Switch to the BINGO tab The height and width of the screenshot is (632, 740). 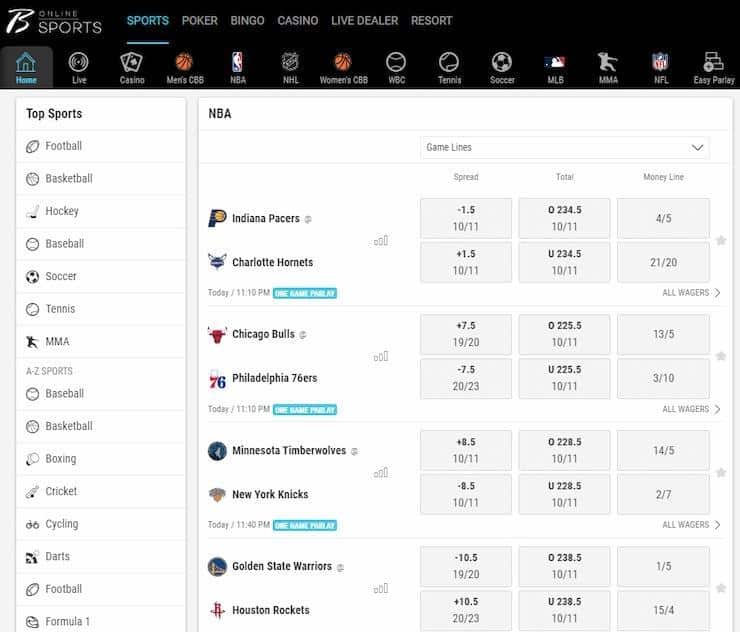click(247, 21)
